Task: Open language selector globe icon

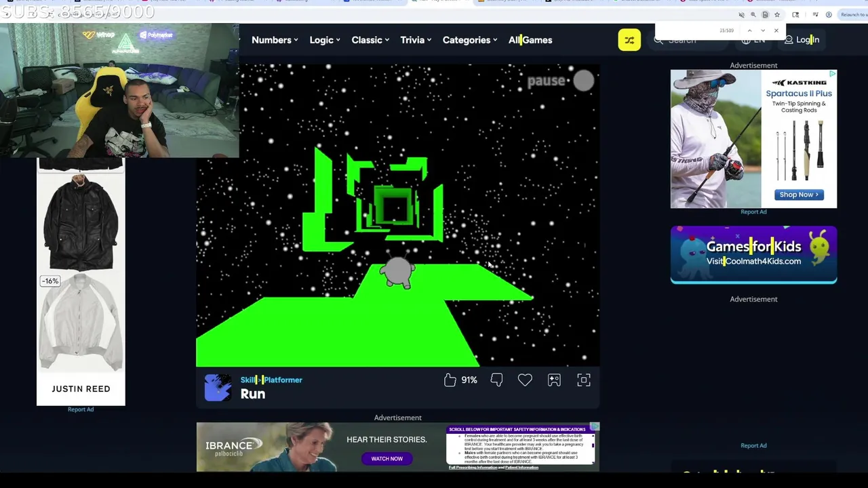Action: 746,40
